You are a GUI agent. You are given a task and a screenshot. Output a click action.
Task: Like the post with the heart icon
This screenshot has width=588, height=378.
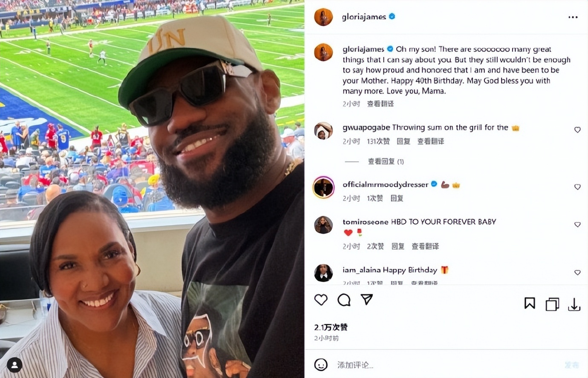(321, 300)
